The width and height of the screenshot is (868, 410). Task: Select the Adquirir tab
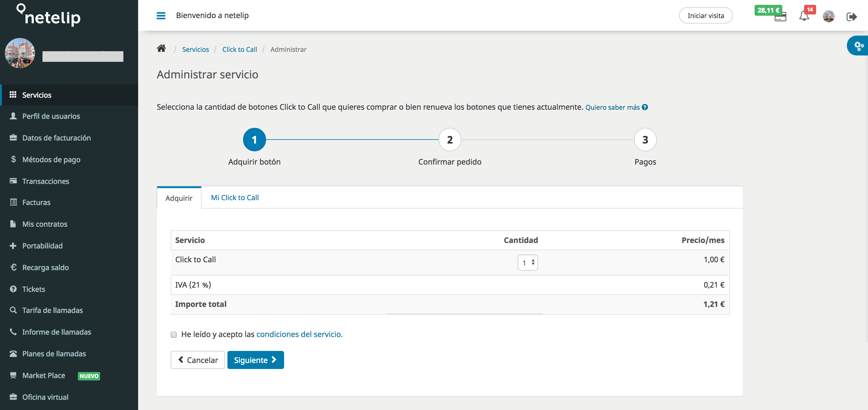click(178, 197)
